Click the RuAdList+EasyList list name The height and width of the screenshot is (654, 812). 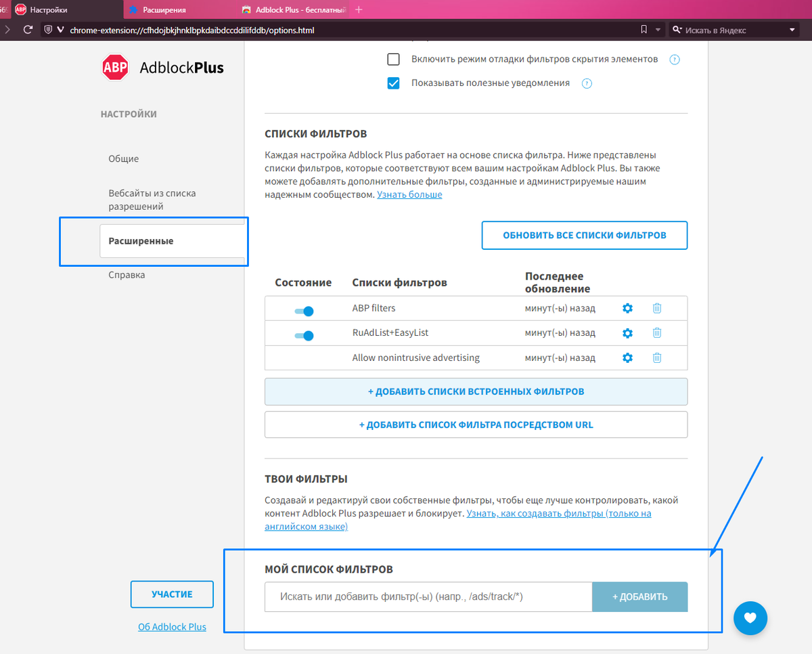pos(390,332)
